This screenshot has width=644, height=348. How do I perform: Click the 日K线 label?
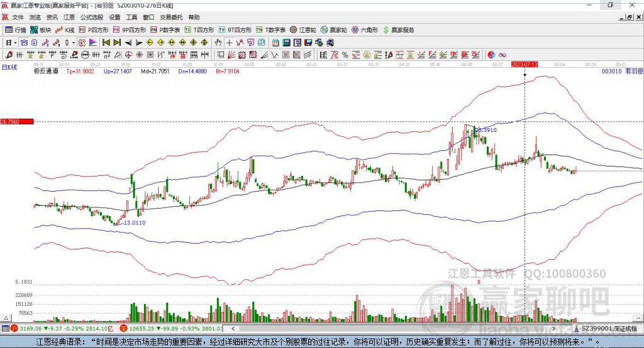9,68
